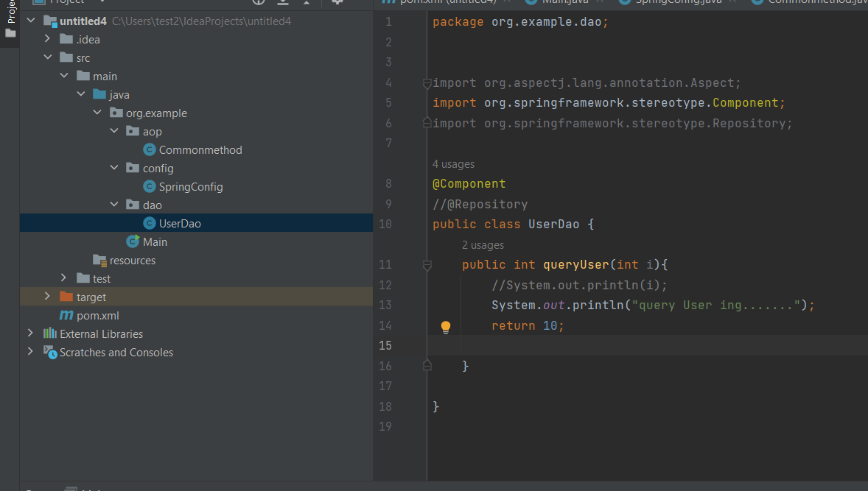Collapse the untitled4 project root node

(x=31, y=21)
